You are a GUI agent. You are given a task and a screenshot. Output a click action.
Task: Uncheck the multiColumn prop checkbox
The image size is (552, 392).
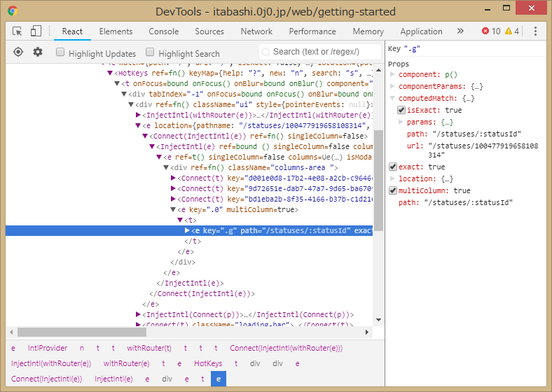[x=393, y=190]
